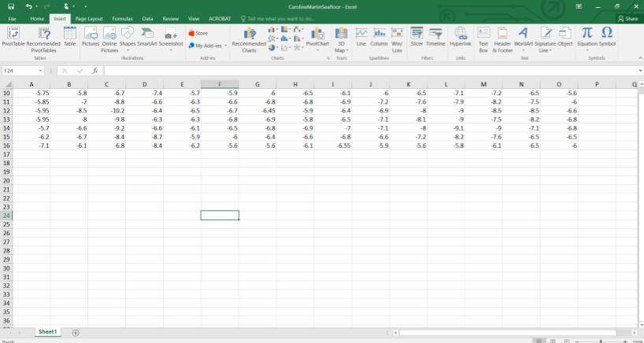This screenshot has height=343, width=644.
Task: Insert a Timeline filter
Action: (x=435, y=36)
